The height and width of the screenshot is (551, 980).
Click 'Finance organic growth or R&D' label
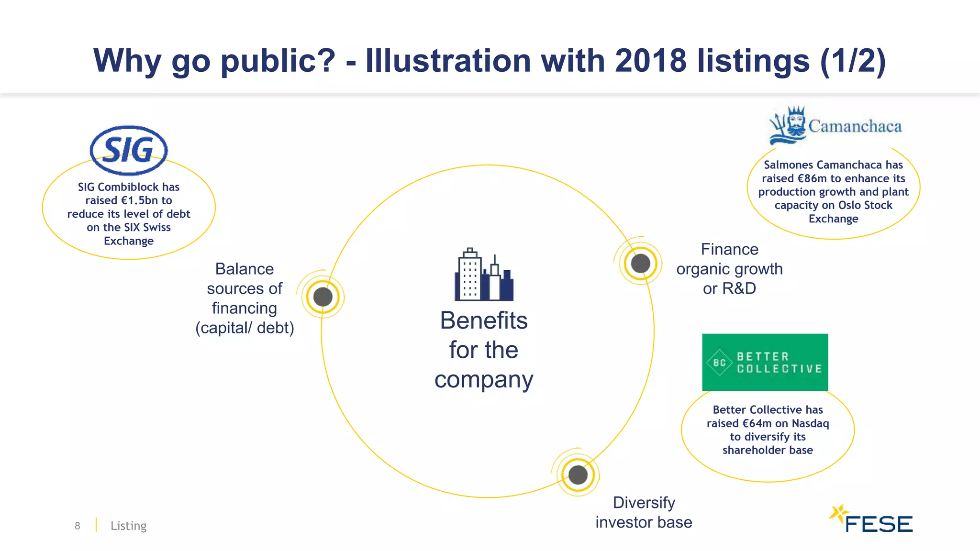(729, 269)
